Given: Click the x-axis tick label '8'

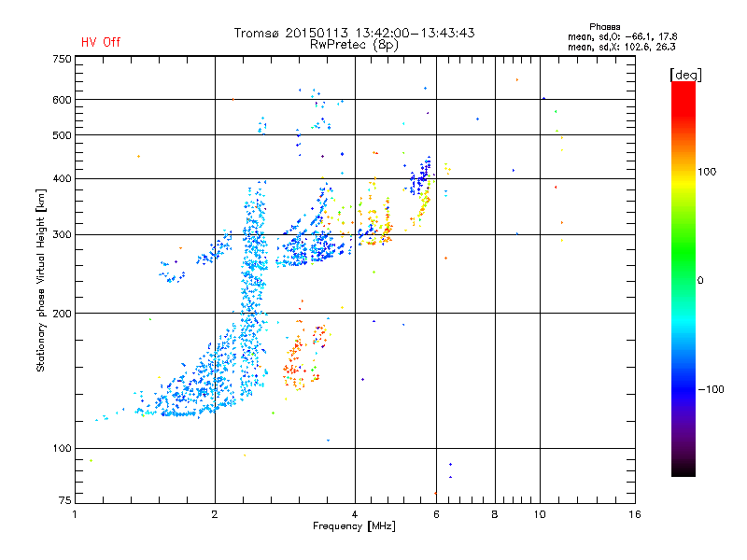Looking at the screenshot, I should coord(495,514).
